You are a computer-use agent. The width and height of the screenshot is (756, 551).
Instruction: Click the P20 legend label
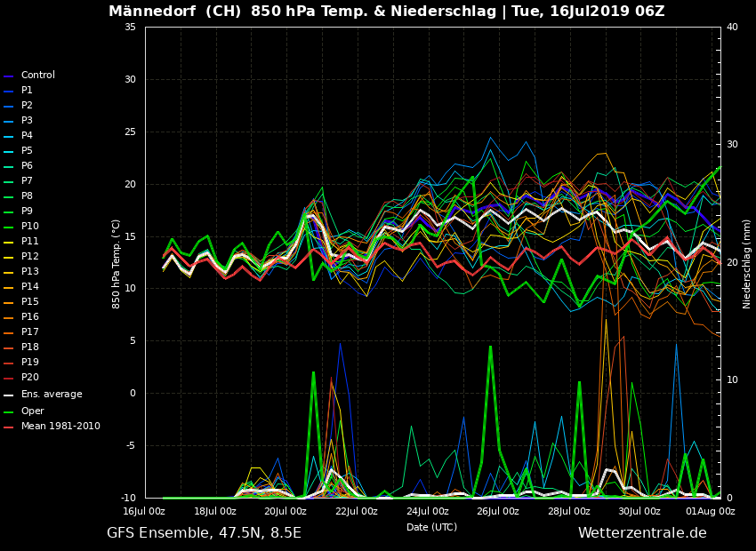point(29,378)
